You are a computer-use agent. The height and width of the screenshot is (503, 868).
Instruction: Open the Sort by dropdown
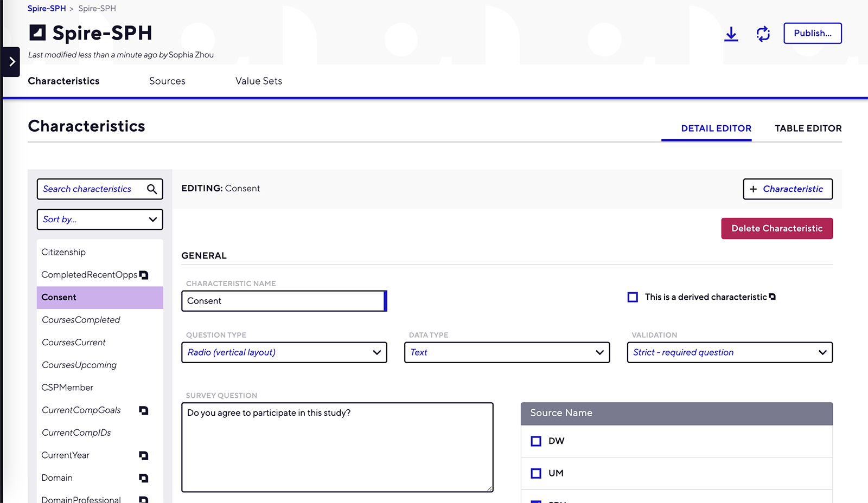tap(100, 220)
